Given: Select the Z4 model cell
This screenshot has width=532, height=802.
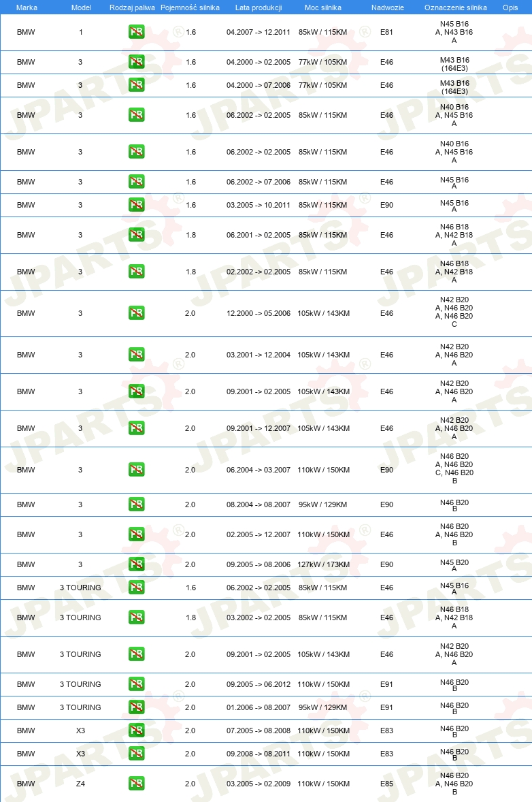Looking at the screenshot, I should coord(81,784).
